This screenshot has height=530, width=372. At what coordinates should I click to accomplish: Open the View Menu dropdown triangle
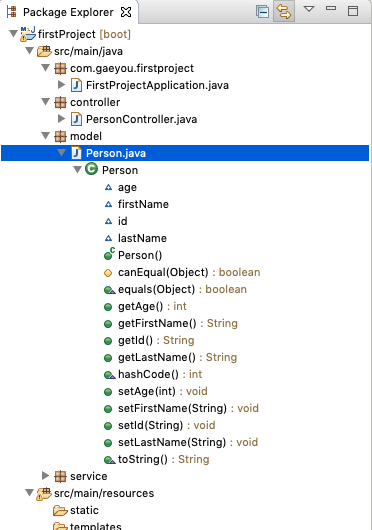[x=309, y=9]
